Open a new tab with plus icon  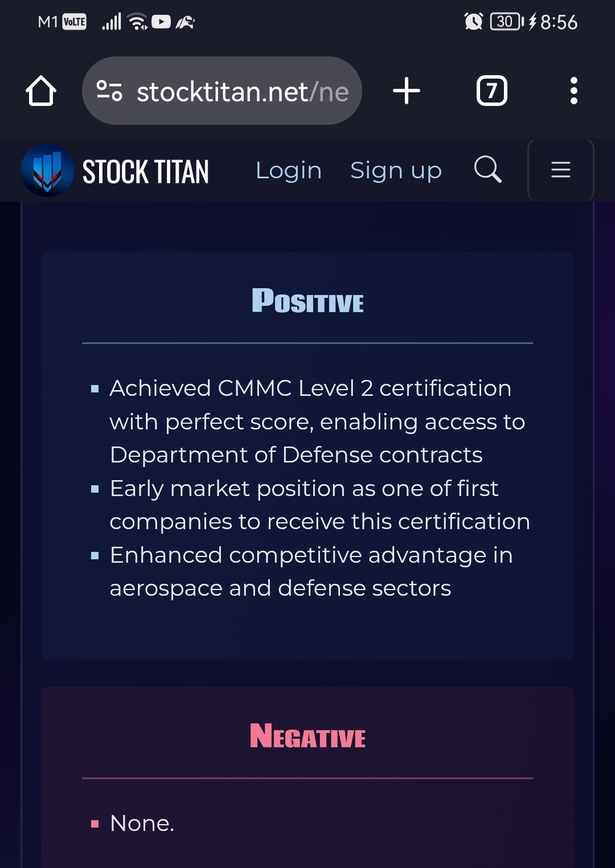407,91
